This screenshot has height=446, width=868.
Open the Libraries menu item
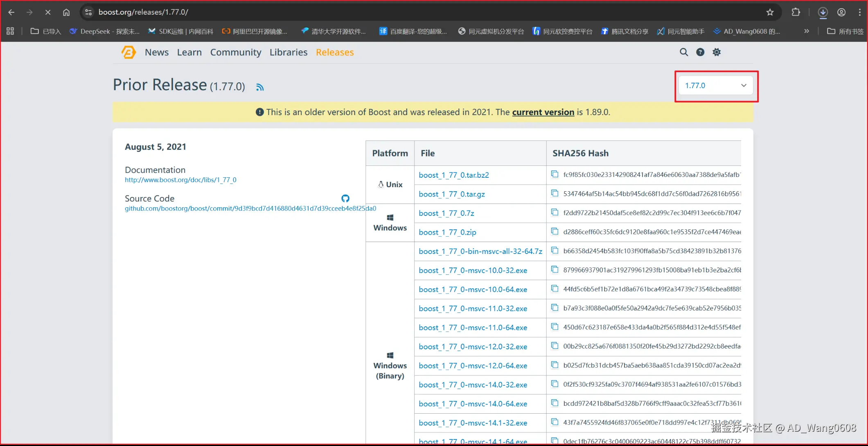pos(288,52)
